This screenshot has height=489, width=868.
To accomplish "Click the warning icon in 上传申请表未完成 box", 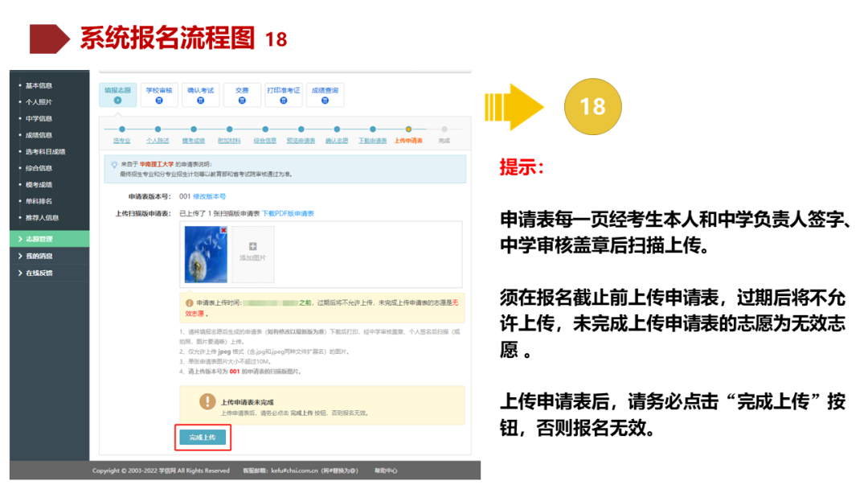I will [206, 399].
